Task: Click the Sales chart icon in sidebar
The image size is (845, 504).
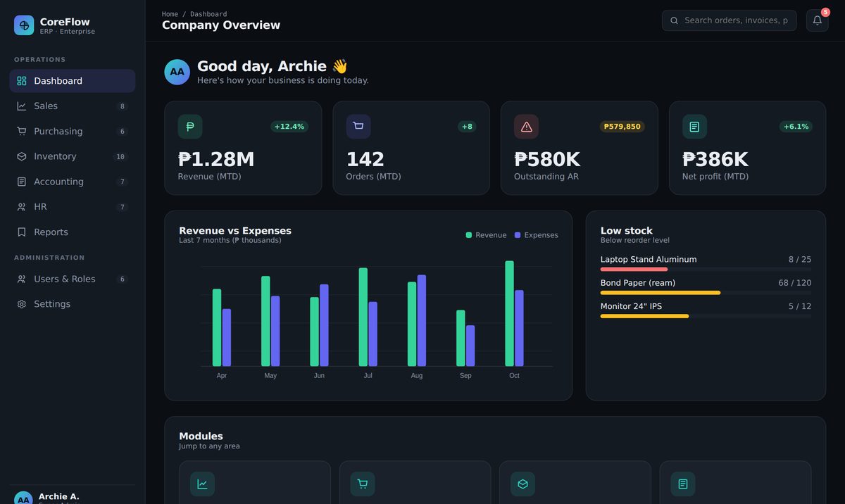Action: pos(22,106)
